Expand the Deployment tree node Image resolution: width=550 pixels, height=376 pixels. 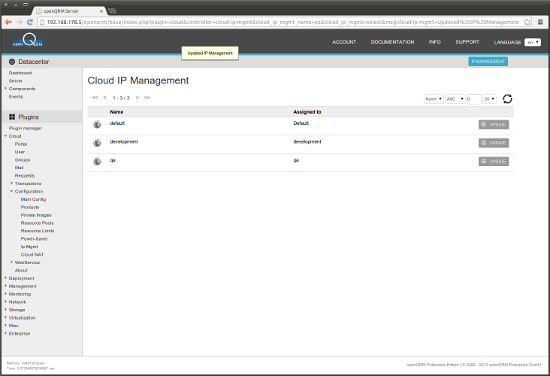[6, 278]
